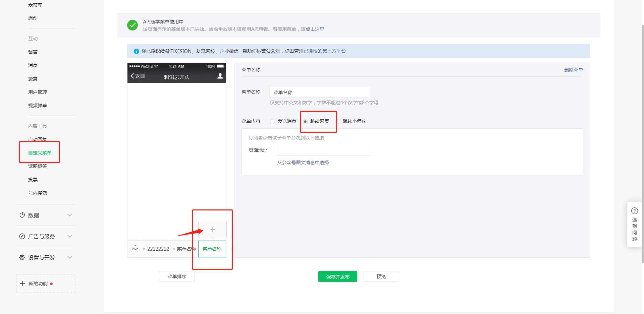
Task: Select the 跳转小程序 radio option
Action: (x=338, y=121)
